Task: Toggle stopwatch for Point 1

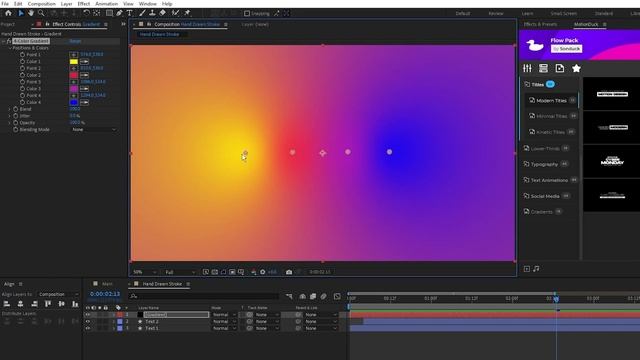Action: point(22,55)
